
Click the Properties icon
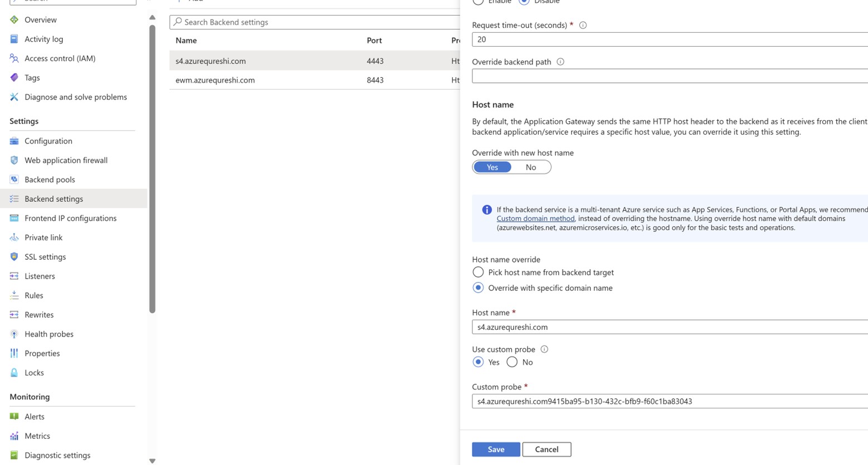14,353
